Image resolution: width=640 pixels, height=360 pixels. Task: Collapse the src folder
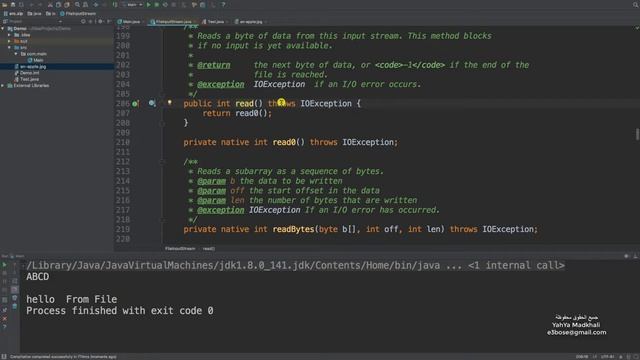pos(9,48)
